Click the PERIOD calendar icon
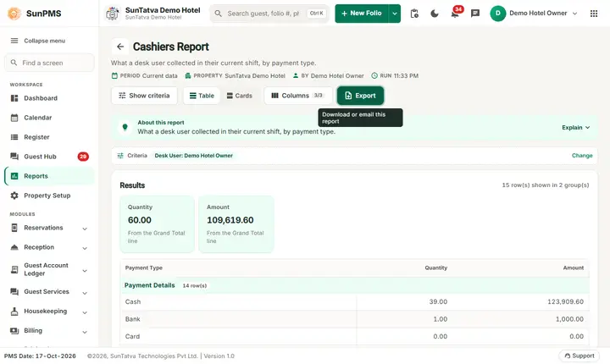Viewport: 610px width, 364px height. point(114,76)
